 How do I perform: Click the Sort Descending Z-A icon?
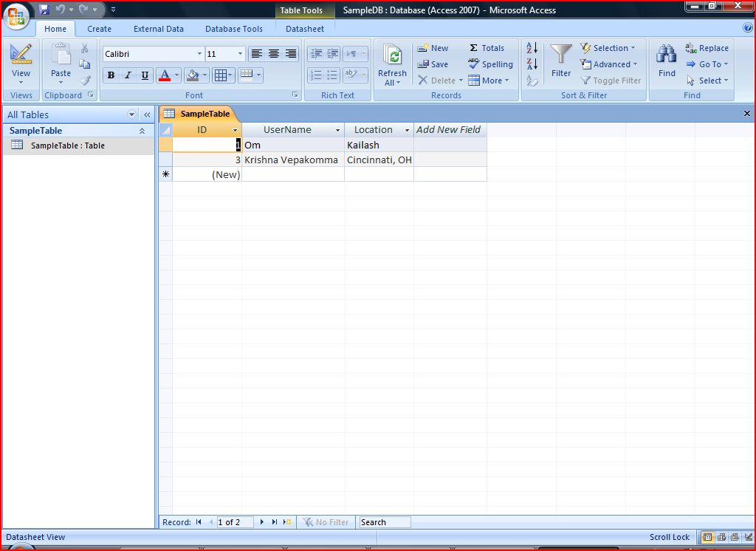click(532, 64)
